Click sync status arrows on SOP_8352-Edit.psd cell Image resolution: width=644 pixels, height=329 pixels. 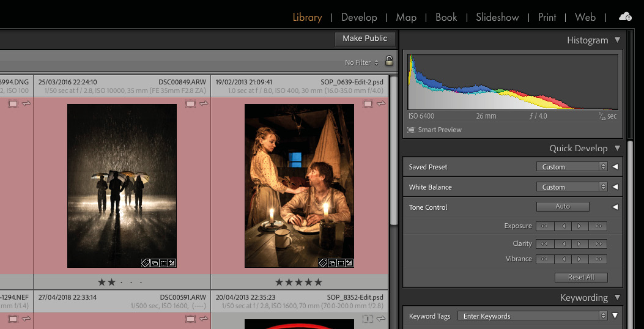click(382, 319)
